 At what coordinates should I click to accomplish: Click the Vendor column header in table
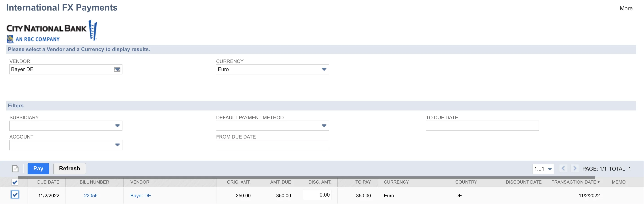pyautogui.click(x=140, y=182)
